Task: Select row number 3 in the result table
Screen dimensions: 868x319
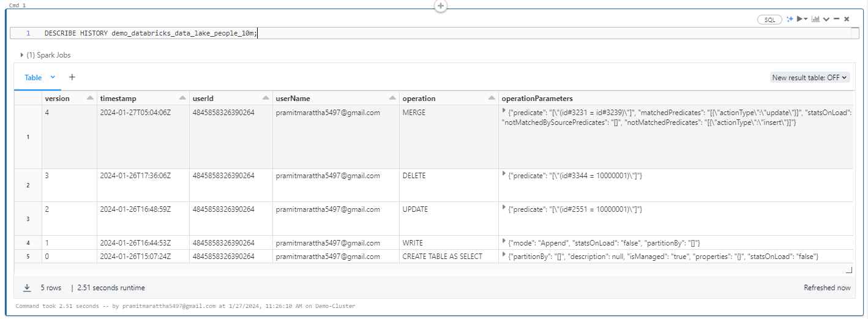Action: coord(28,219)
